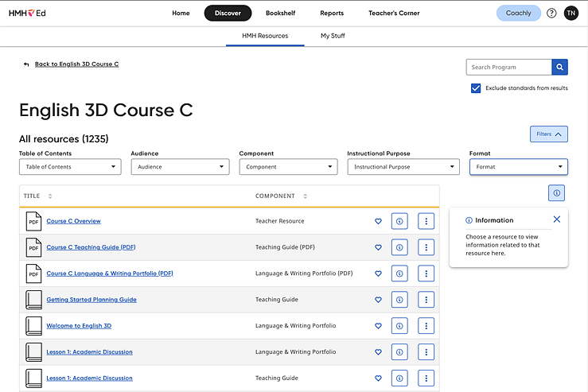
Task: Select the Discover tab
Action: click(x=228, y=13)
